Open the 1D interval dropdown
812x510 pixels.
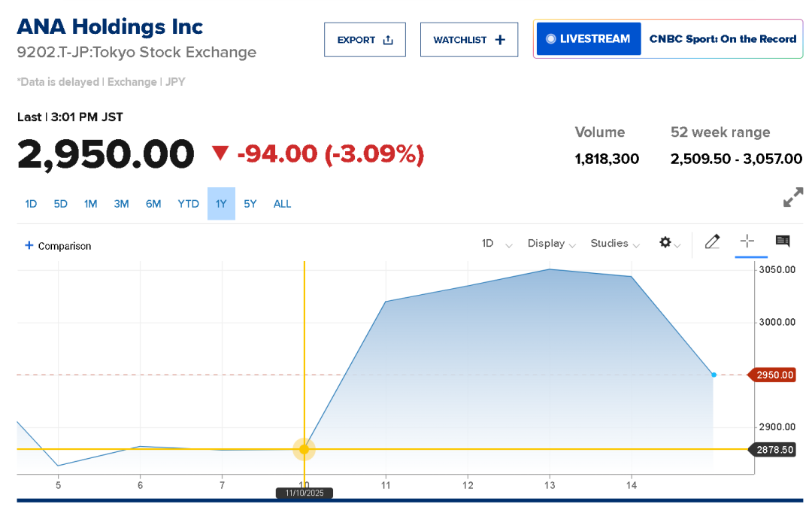(x=496, y=244)
